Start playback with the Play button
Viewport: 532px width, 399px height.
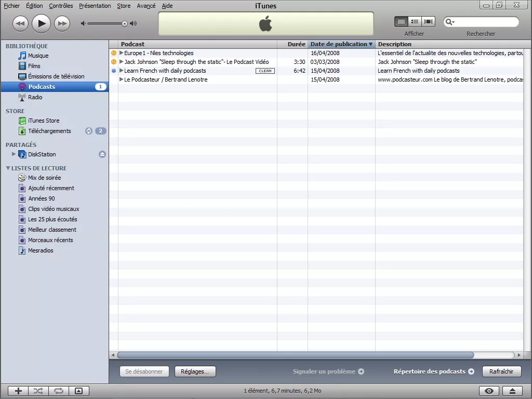[42, 23]
